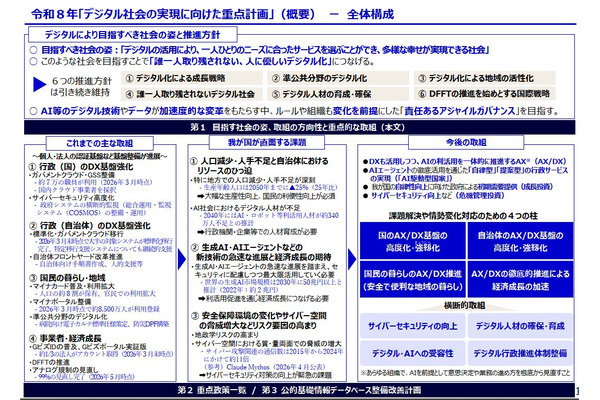
Task: Click the bullet "地政学リスクの高まり"
Action: pos(224,335)
